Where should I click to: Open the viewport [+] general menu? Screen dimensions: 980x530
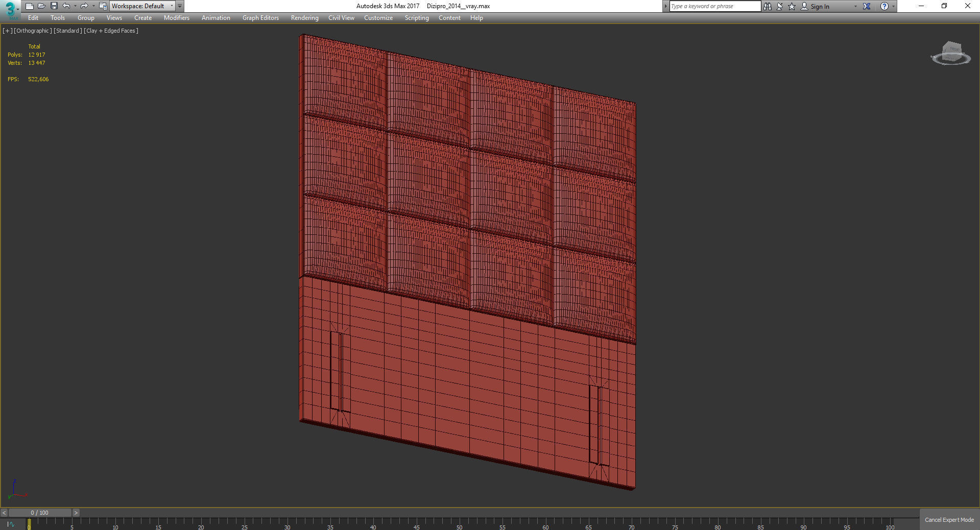tap(7, 31)
